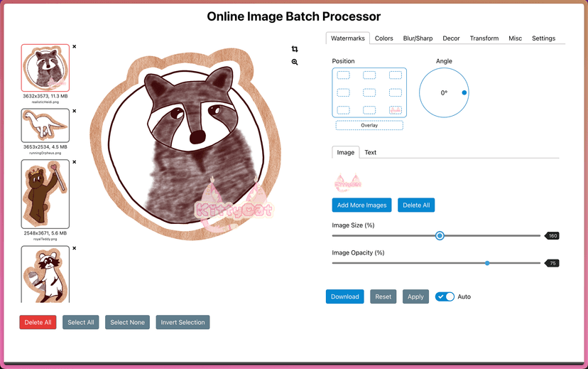Remove runningOrpheus.png with its X icon
Viewport: 588px width, 369px height.
pyautogui.click(x=75, y=112)
